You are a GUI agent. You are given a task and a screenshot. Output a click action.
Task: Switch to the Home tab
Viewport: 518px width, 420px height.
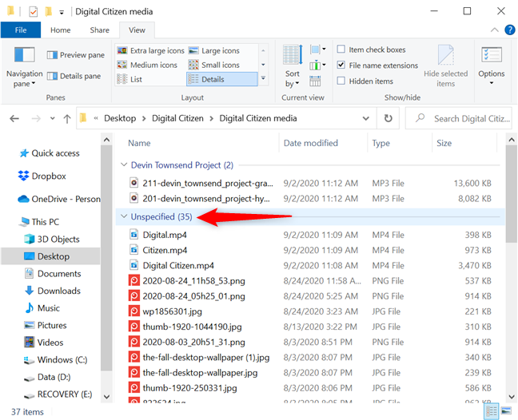pyautogui.click(x=60, y=30)
